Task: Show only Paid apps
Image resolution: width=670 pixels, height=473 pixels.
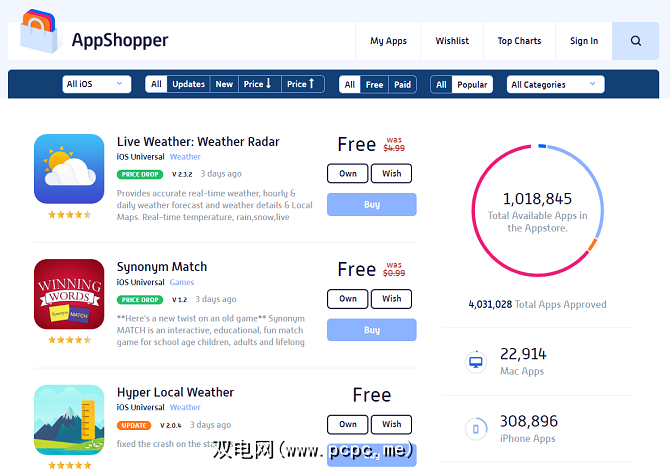Action: click(x=402, y=85)
